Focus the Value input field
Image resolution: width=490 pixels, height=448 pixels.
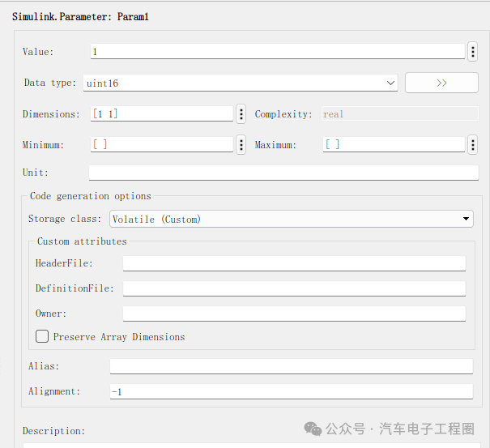[x=278, y=52]
